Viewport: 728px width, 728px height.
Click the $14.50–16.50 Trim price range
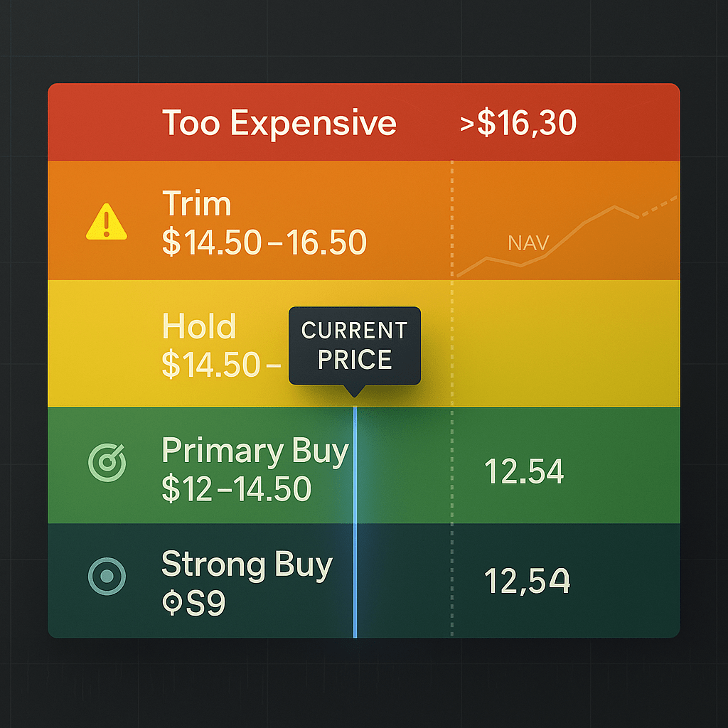click(x=264, y=242)
